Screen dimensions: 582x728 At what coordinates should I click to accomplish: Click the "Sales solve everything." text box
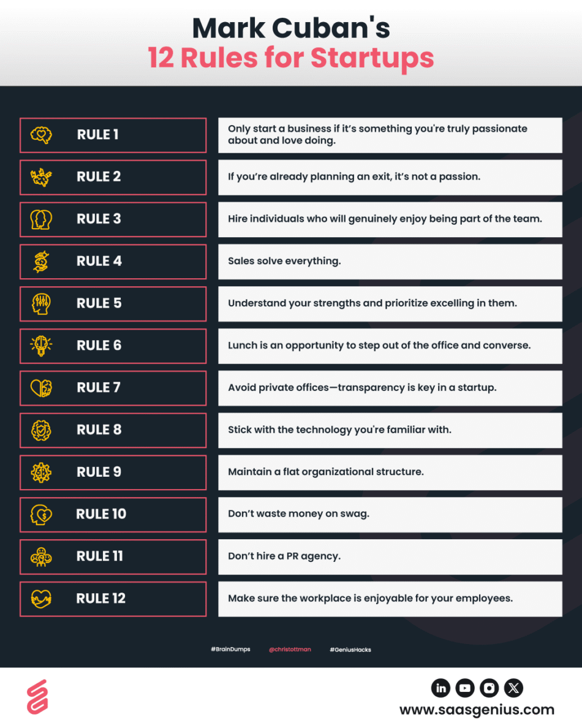pyautogui.click(x=390, y=262)
